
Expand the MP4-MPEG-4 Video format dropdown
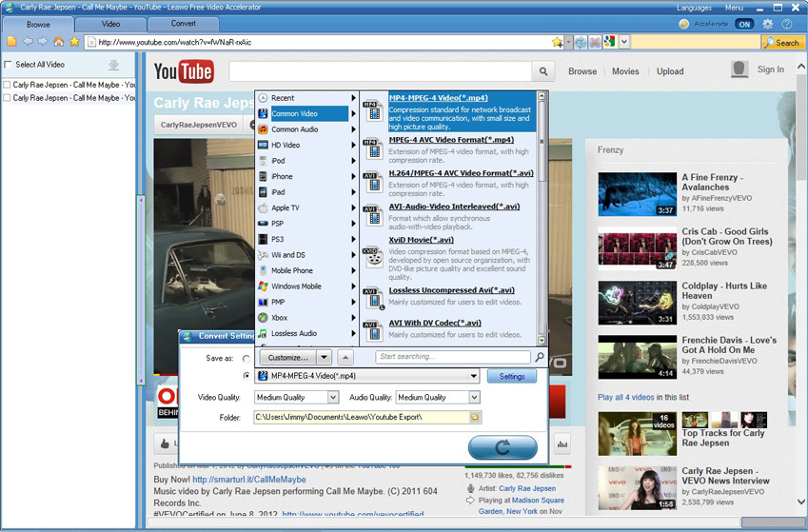473,376
